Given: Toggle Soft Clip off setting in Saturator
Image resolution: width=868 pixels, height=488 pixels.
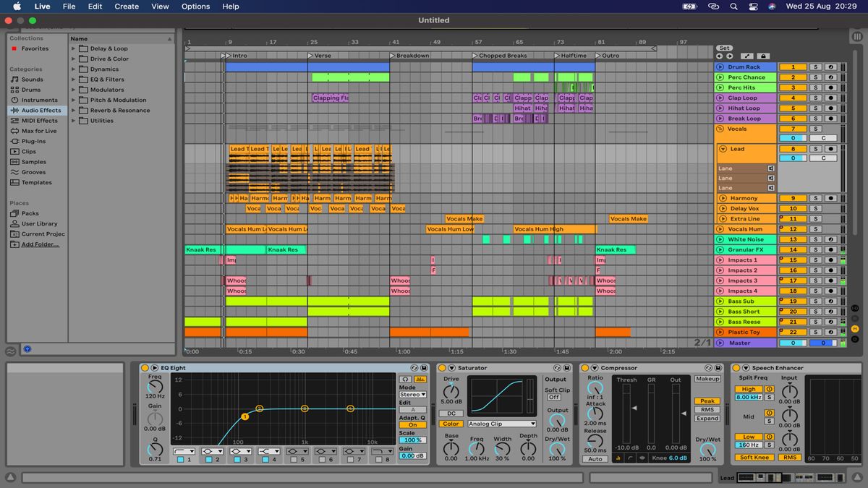Looking at the screenshot, I should click(554, 397).
